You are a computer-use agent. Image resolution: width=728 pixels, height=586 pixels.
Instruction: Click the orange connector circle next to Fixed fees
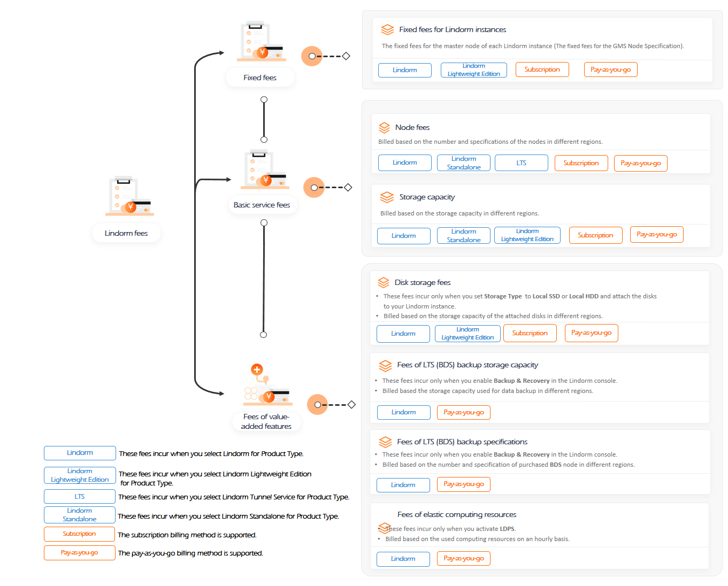pyautogui.click(x=312, y=56)
